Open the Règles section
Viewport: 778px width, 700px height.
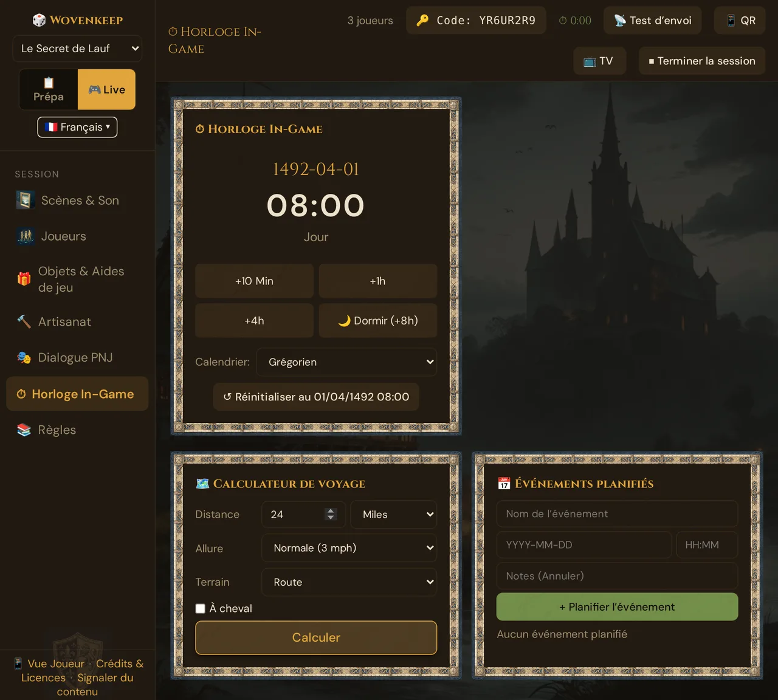pyautogui.click(x=77, y=430)
